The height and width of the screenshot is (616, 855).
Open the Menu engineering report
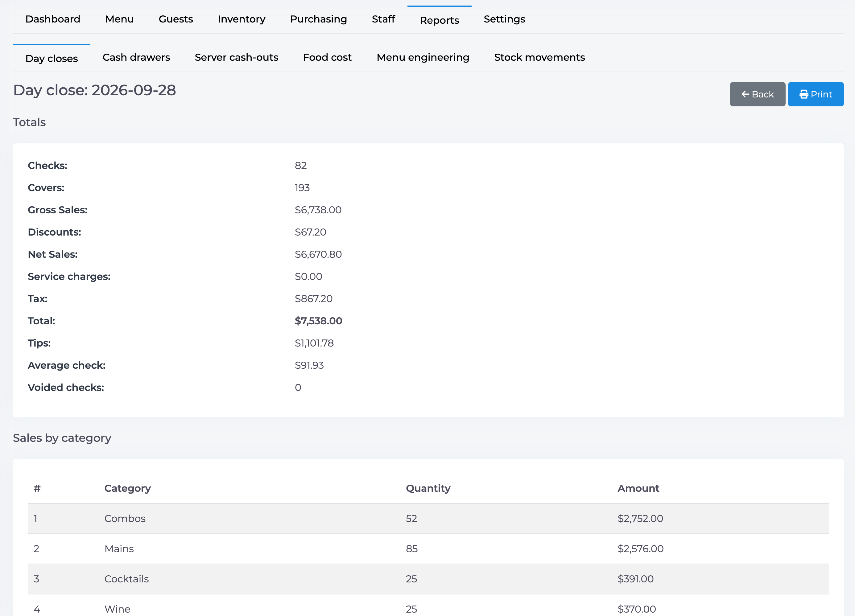tap(423, 57)
